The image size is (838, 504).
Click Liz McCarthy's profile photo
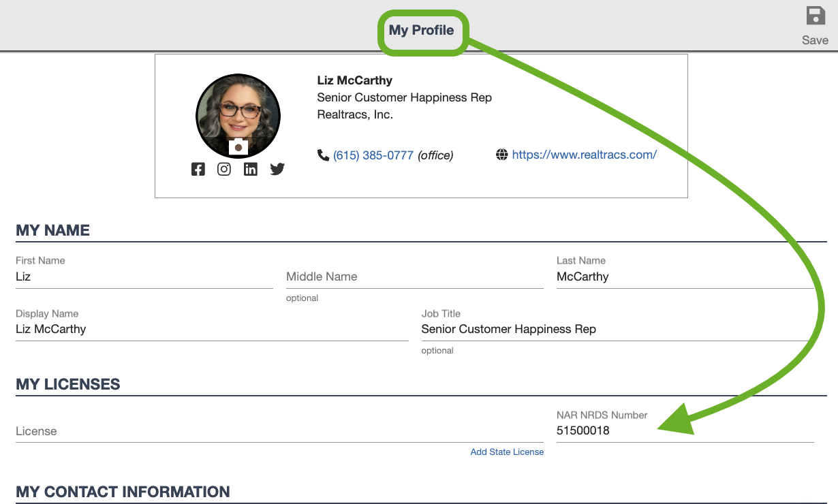coord(238,114)
